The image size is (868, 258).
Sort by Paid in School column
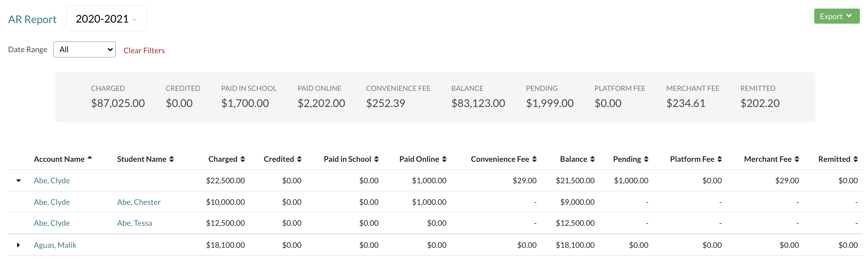click(377, 159)
